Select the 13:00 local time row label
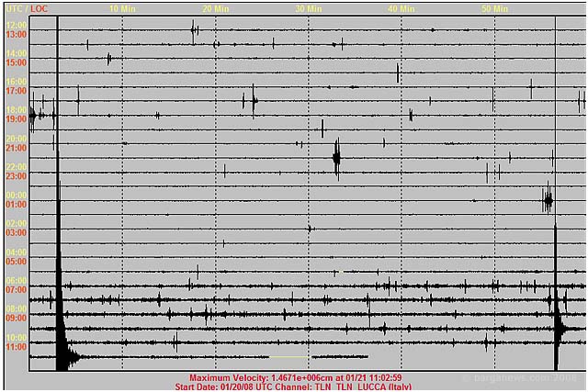The image size is (588, 392). pyautogui.click(x=16, y=34)
